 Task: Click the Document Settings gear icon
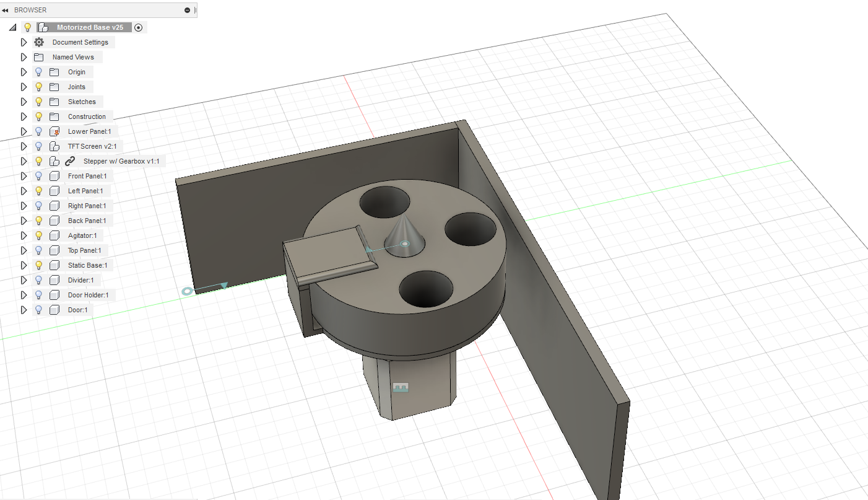pos(39,42)
